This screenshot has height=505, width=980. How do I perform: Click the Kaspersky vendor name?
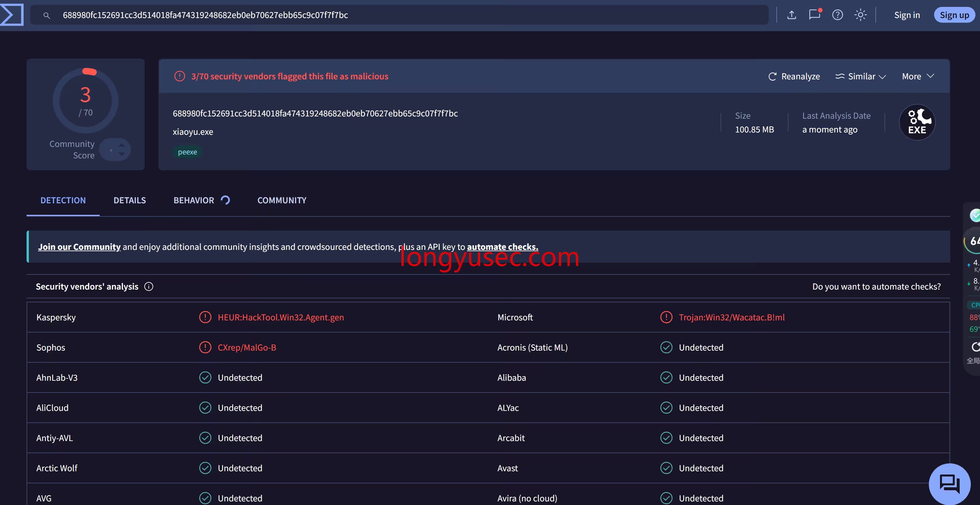56,317
